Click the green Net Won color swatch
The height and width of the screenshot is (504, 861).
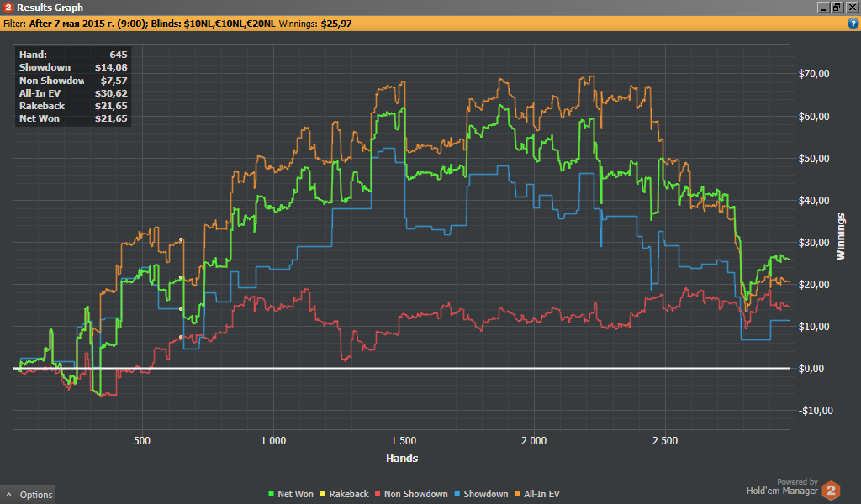[271, 494]
